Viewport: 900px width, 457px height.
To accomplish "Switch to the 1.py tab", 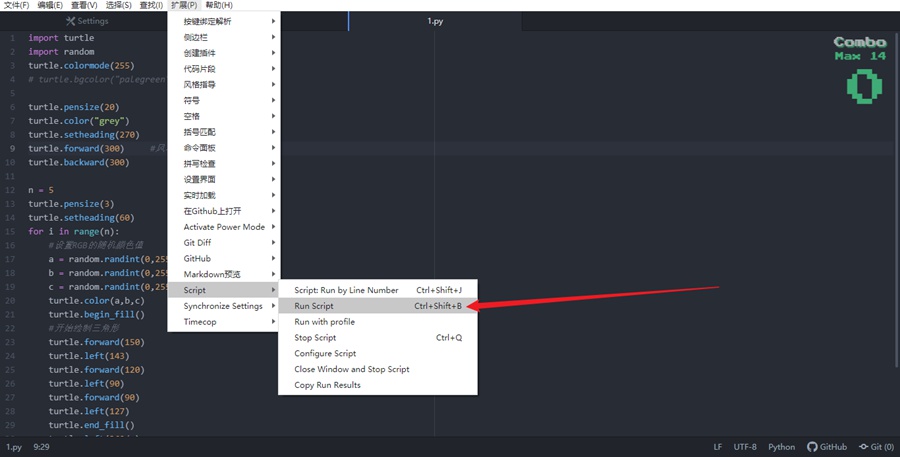I will click(x=436, y=21).
